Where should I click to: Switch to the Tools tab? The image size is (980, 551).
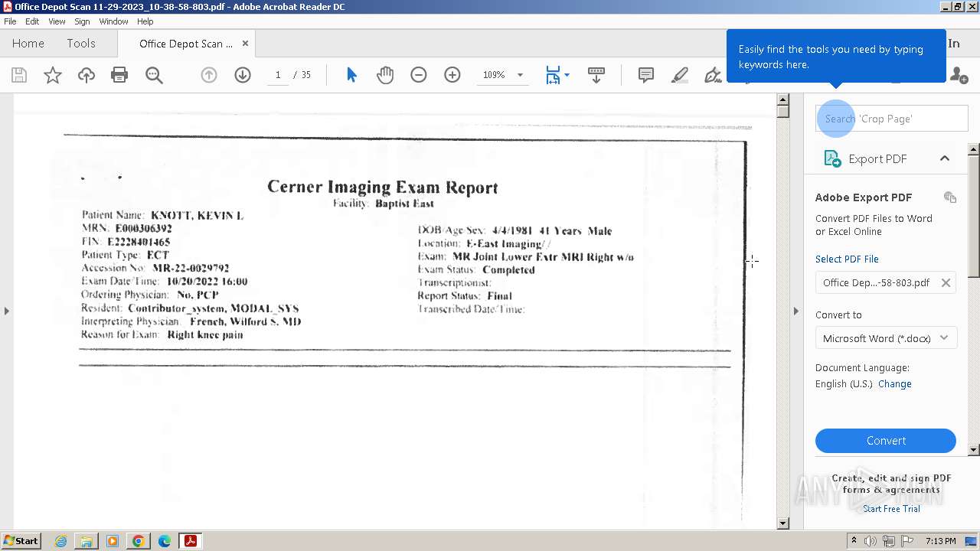(81, 44)
